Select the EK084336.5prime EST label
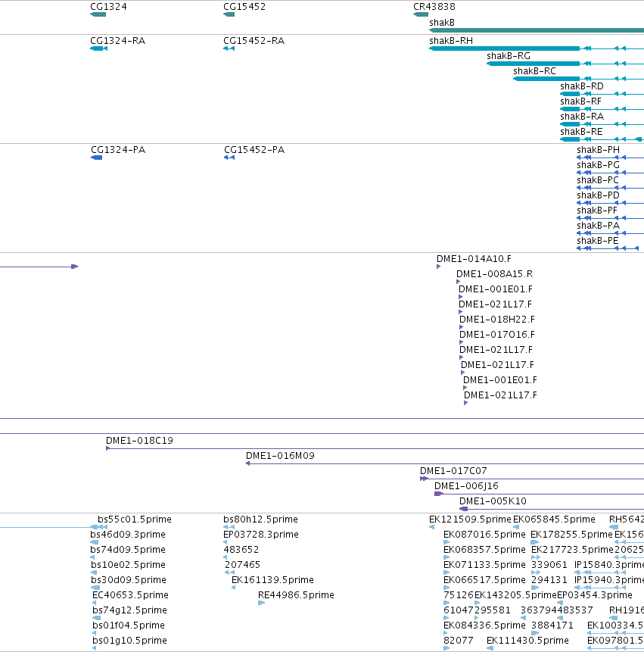The width and height of the screenshot is (644, 652). coord(484,625)
